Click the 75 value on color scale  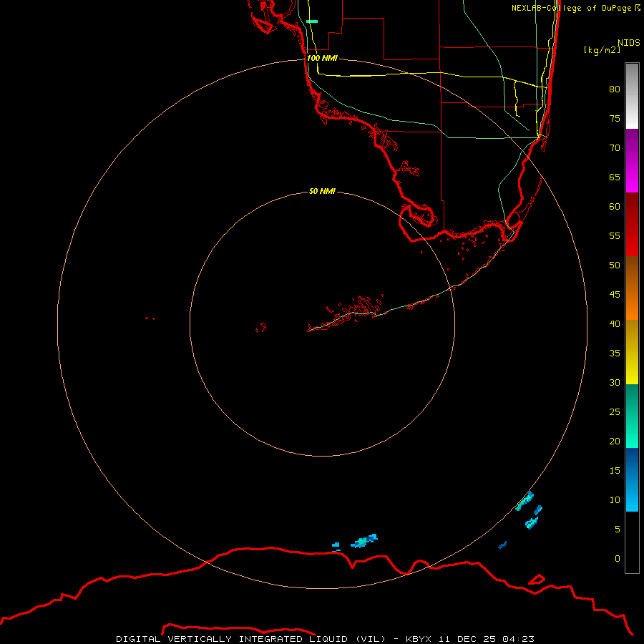point(615,118)
